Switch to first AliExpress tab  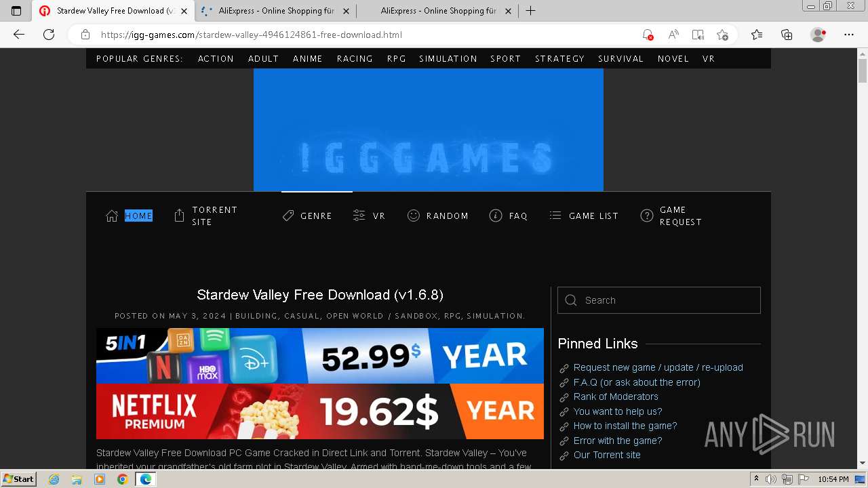[276, 11]
